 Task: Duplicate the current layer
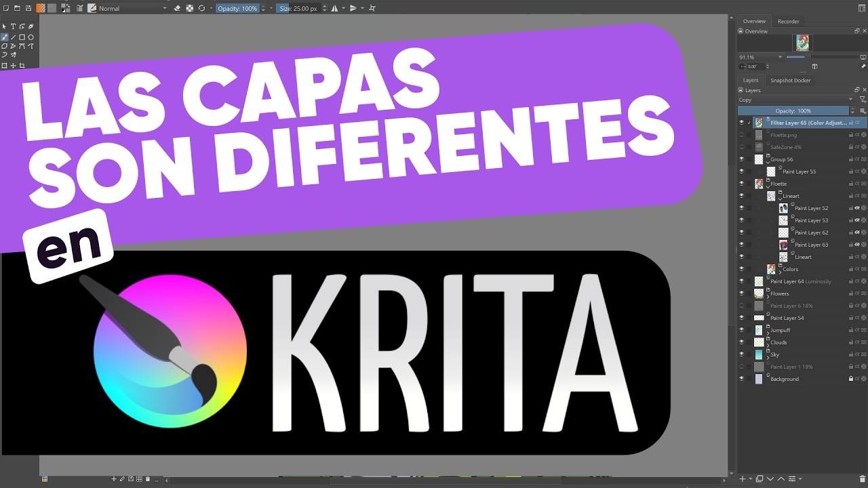click(759, 479)
